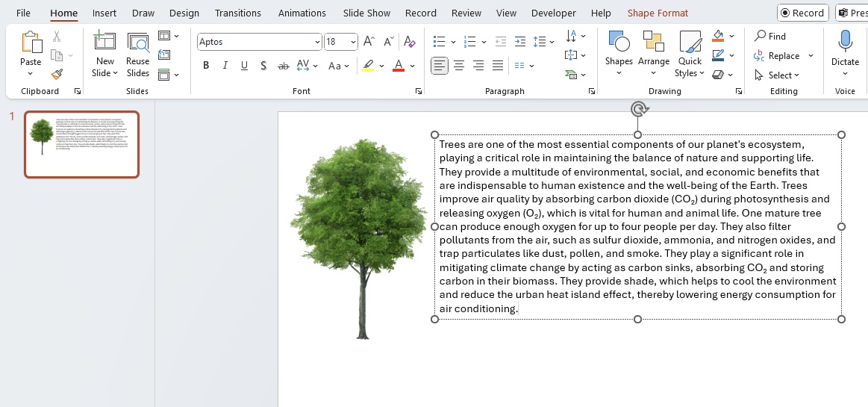Decrease font size with small A
The image size is (868, 407).
tap(389, 42)
